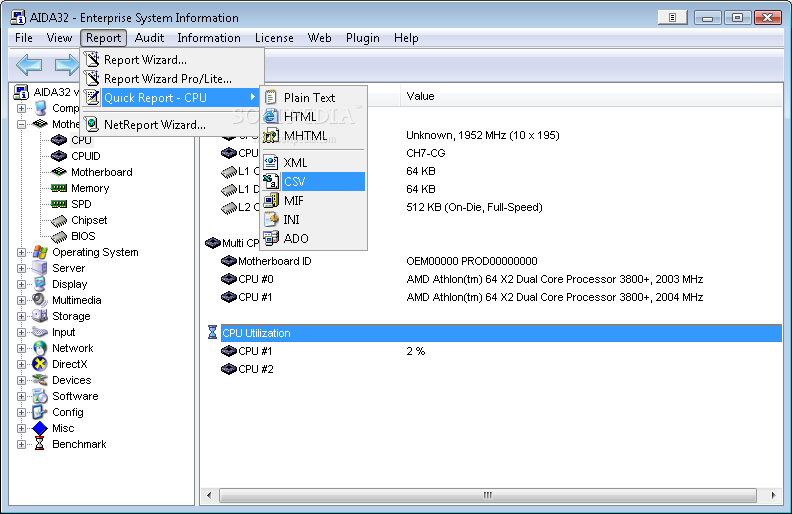Open the Web menu
Image resolution: width=792 pixels, height=514 pixels.
pyautogui.click(x=319, y=38)
